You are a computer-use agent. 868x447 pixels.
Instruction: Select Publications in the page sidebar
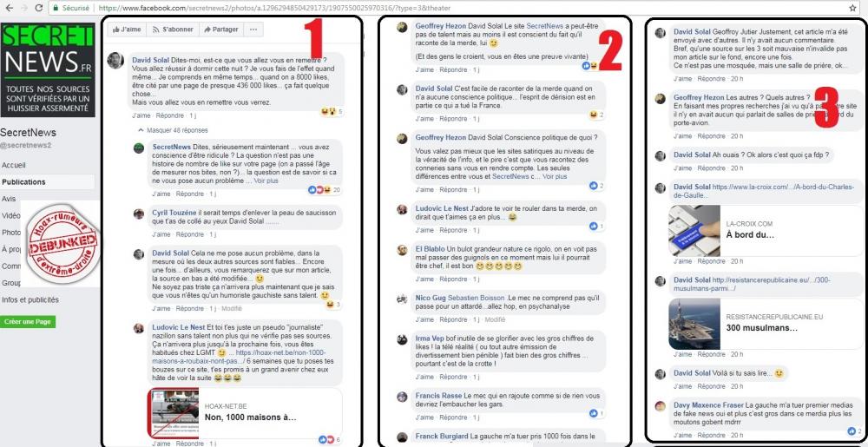pos(23,182)
